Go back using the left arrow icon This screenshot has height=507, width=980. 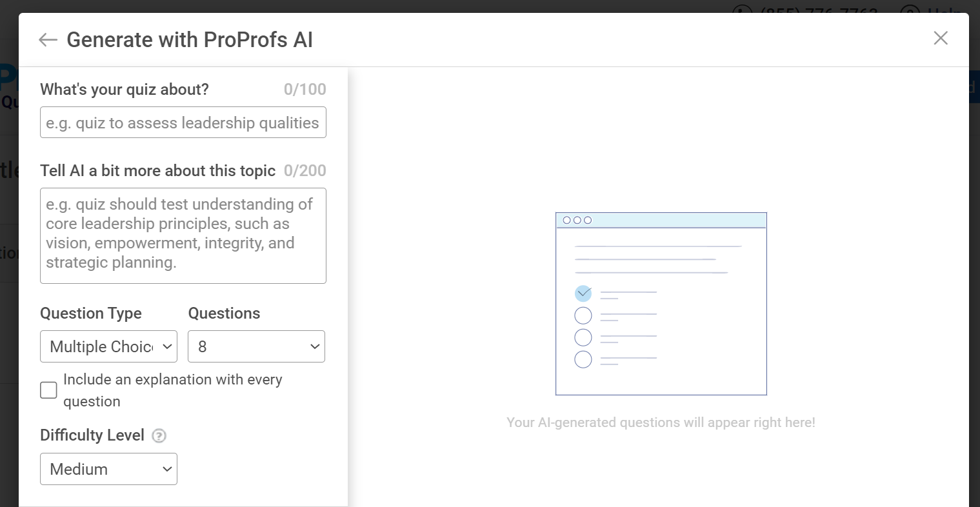click(48, 40)
